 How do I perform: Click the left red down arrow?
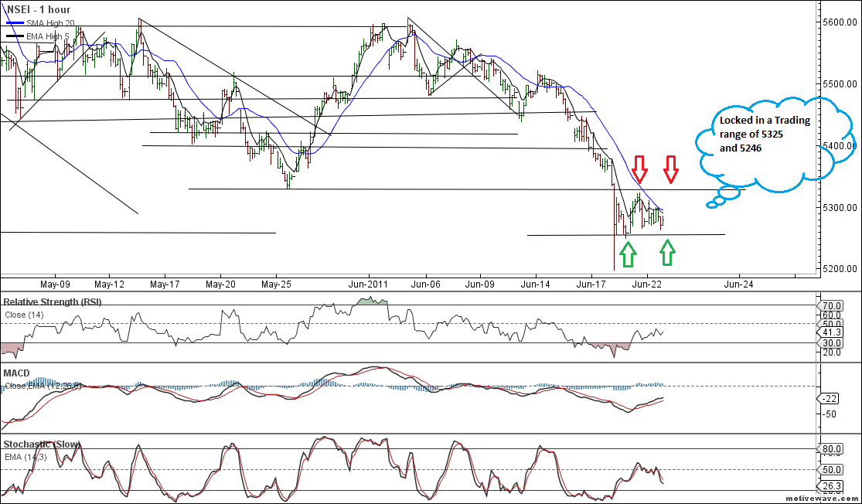click(x=639, y=168)
